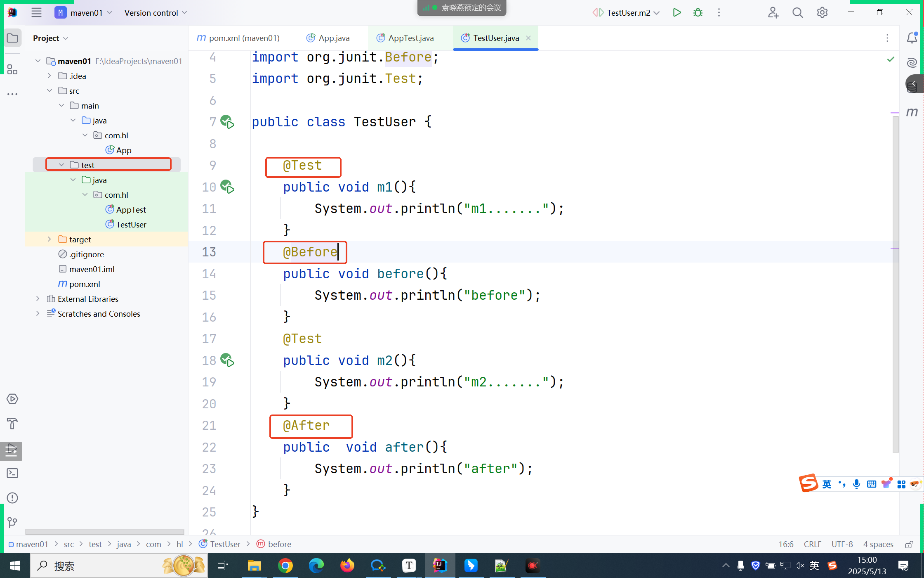Viewport: 924px width, 578px height.
Task: Open the Version control dropdown
Action: click(156, 13)
